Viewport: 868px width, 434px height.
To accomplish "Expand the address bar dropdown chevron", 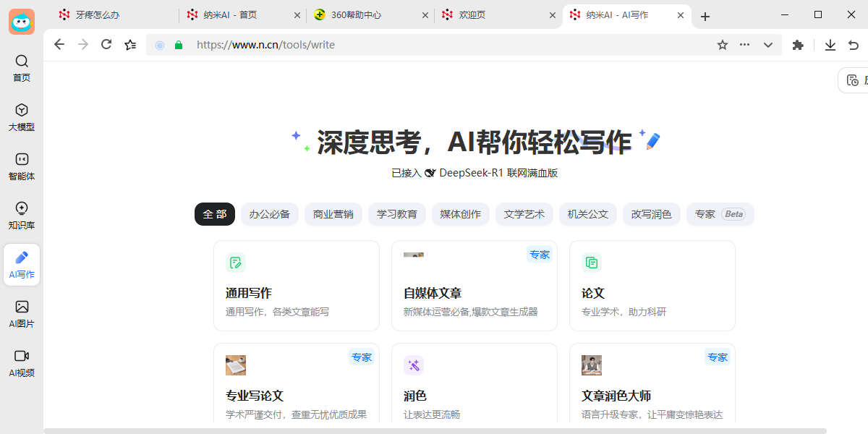I will 768,45.
